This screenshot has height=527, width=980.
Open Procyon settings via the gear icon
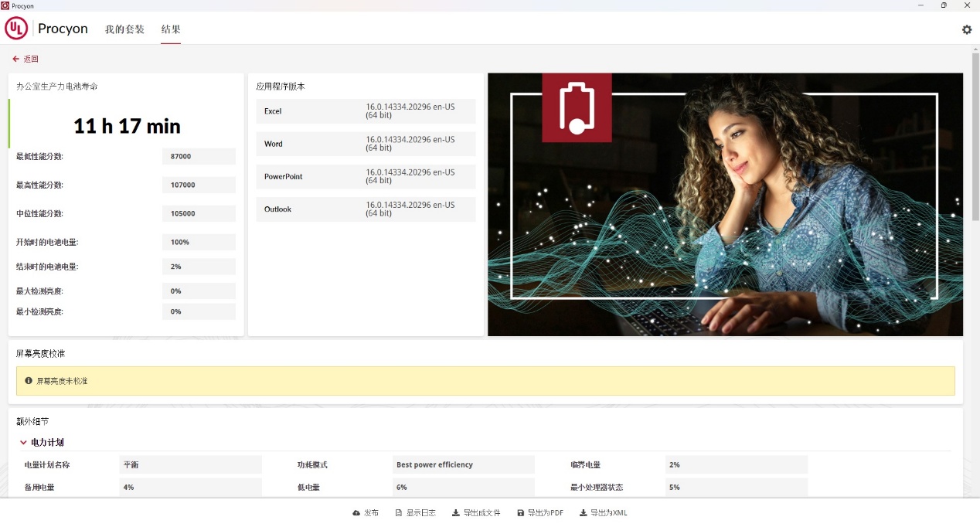[966, 29]
